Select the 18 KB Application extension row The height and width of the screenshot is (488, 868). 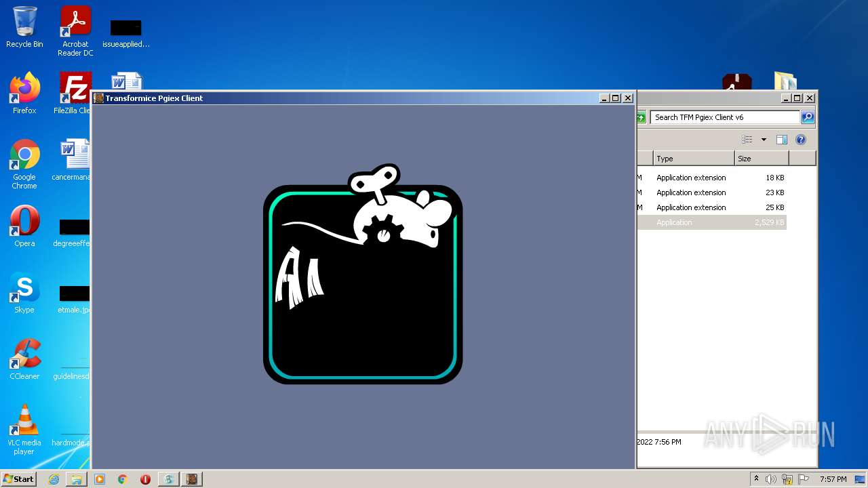tap(711, 178)
